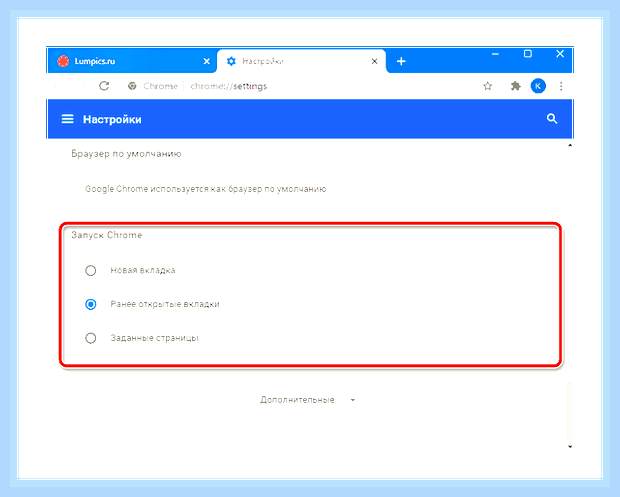Screen dimensions: 620x497
Task: Open the settings search magnifier
Action: click(552, 119)
